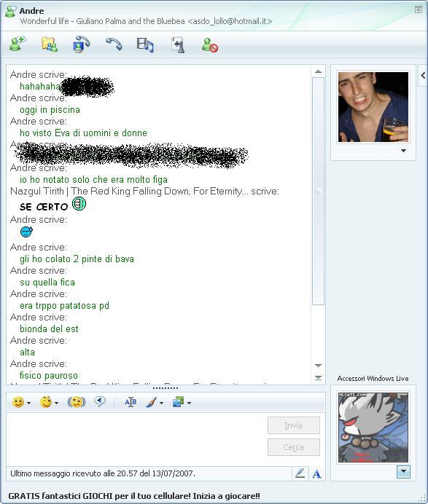Send a nudge to Andre

click(x=77, y=402)
